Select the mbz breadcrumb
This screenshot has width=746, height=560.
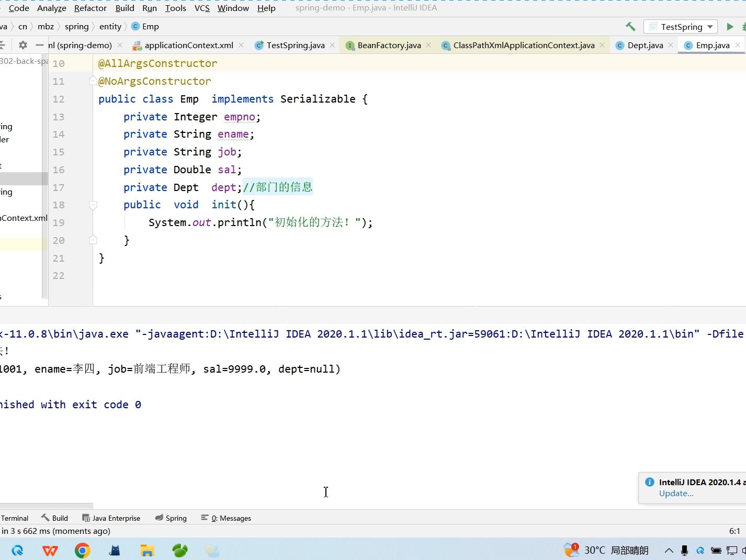pyautogui.click(x=46, y=26)
